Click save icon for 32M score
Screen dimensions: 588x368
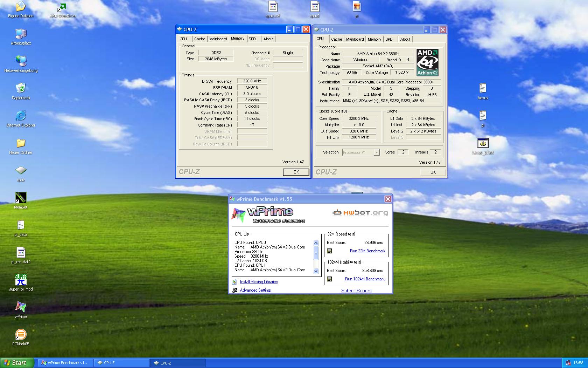click(329, 251)
